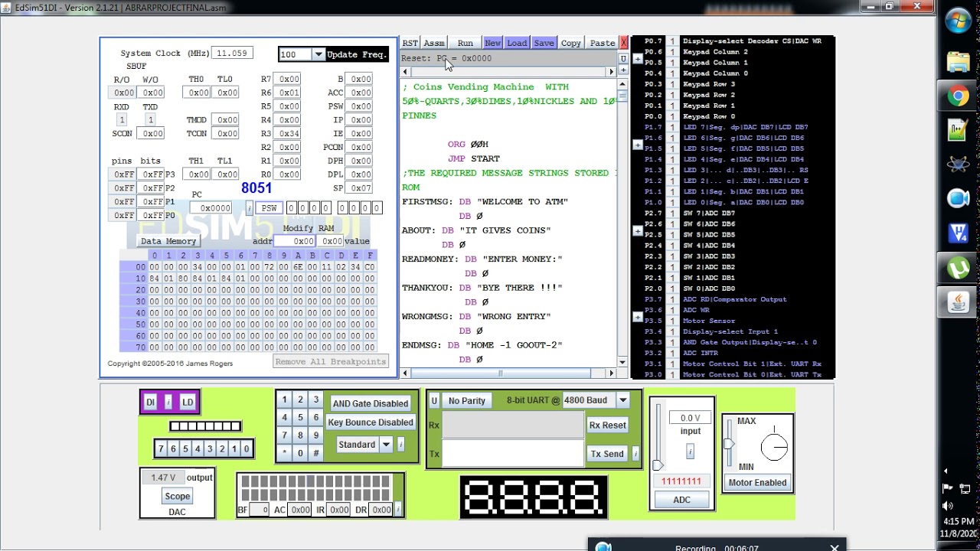980x551 pixels.
Task: Click the Java icon in the taskbar
Action: click(x=958, y=302)
